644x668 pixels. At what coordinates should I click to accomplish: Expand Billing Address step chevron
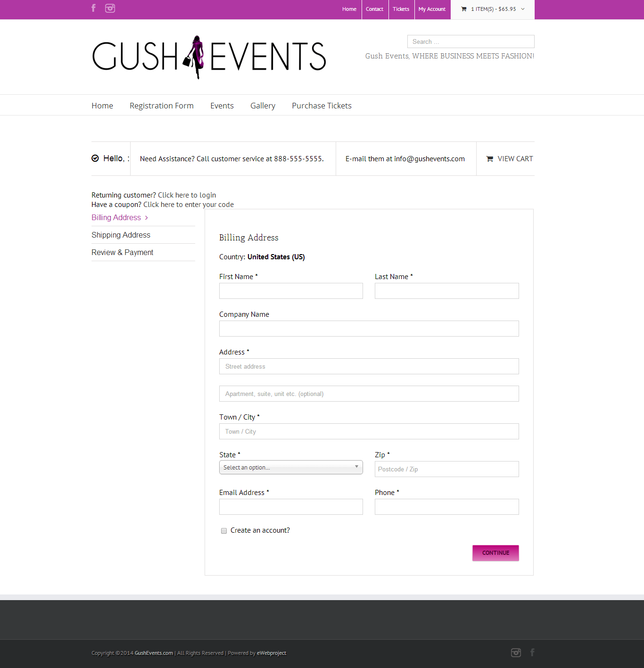coord(147,218)
